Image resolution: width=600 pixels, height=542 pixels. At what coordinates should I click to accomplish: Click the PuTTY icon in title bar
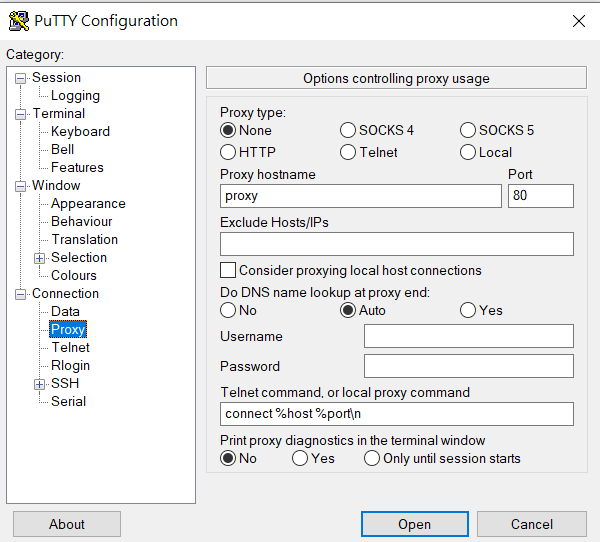[x=18, y=21]
